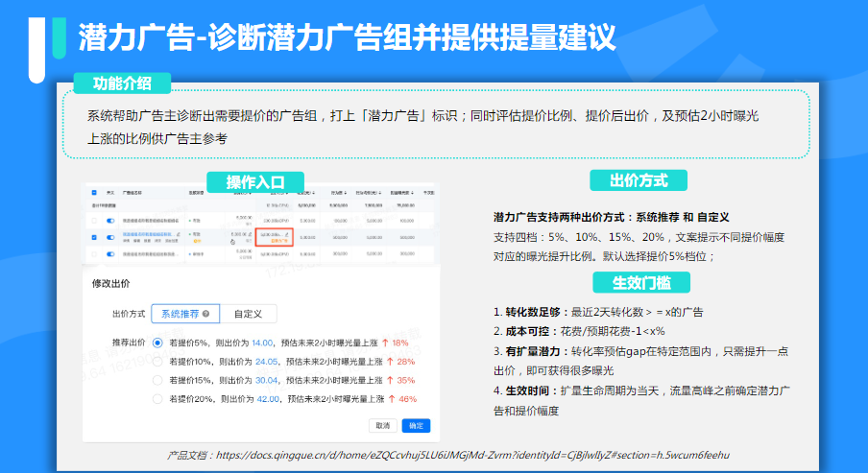Click the red 18% exposure value
This screenshot has width=868, height=473.
click(x=400, y=343)
